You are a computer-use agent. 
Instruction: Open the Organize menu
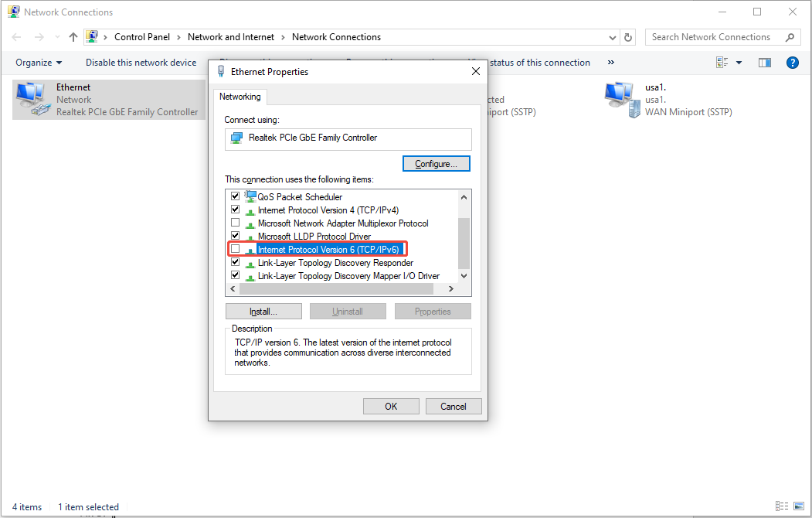pos(39,63)
